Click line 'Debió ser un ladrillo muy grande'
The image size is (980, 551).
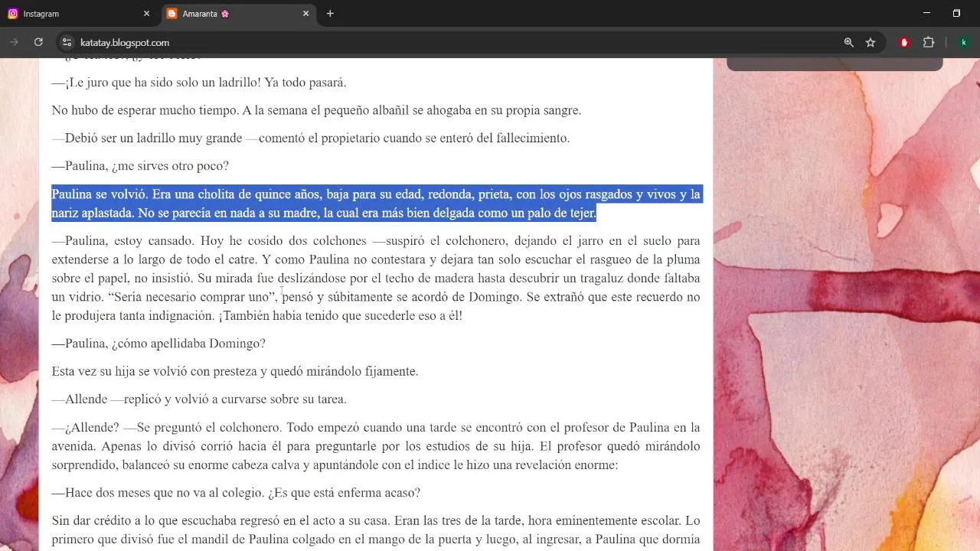pos(311,139)
